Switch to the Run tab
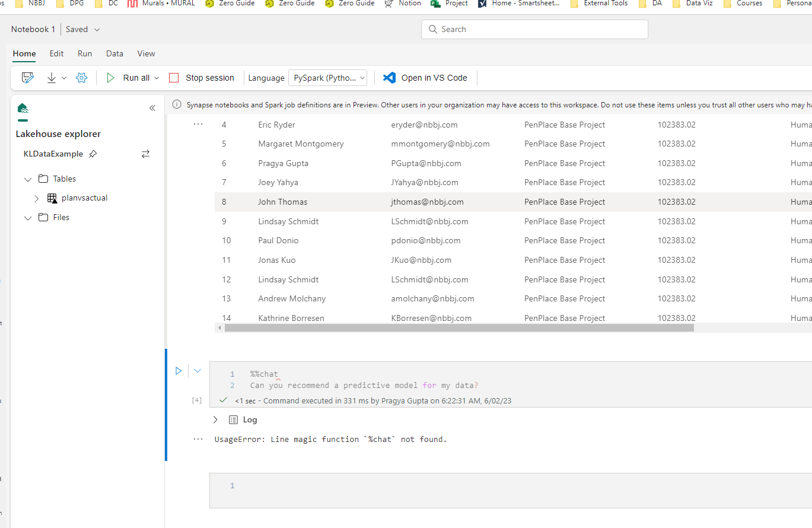Viewport: 812px width, 528px height. (x=85, y=53)
